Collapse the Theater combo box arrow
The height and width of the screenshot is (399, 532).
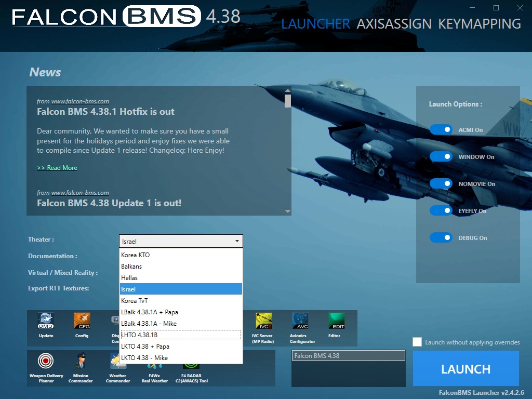tap(237, 241)
